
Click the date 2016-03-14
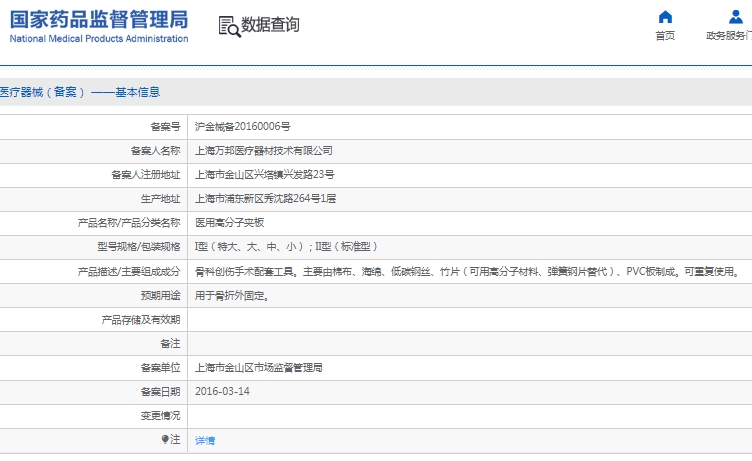pyautogui.click(x=223, y=391)
